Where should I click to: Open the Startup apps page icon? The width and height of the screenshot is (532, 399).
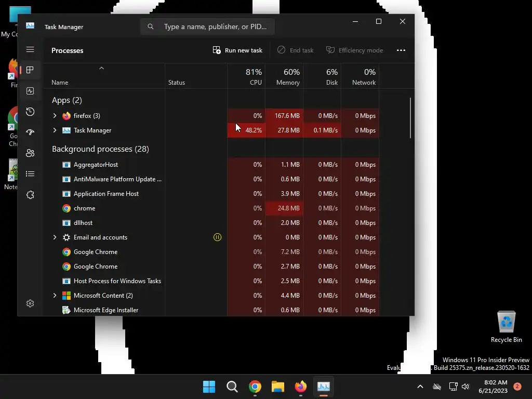click(x=30, y=132)
